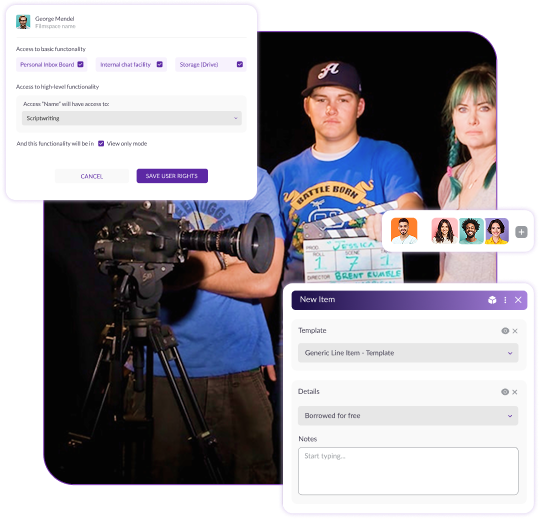Open the three-dot menu in New Item
The height and width of the screenshot is (519, 539).
pos(505,300)
